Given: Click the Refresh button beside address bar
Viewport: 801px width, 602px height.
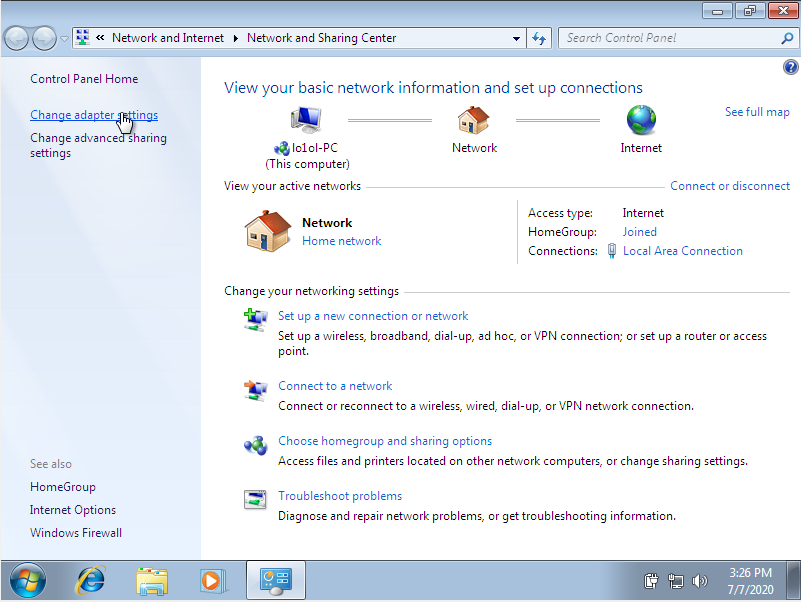Looking at the screenshot, I should click(x=539, y=38).
